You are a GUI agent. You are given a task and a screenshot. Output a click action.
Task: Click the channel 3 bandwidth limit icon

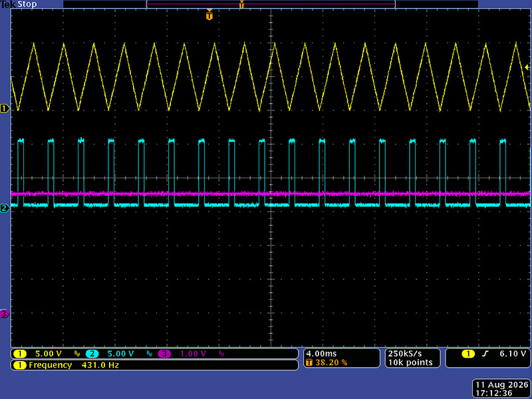221,354
